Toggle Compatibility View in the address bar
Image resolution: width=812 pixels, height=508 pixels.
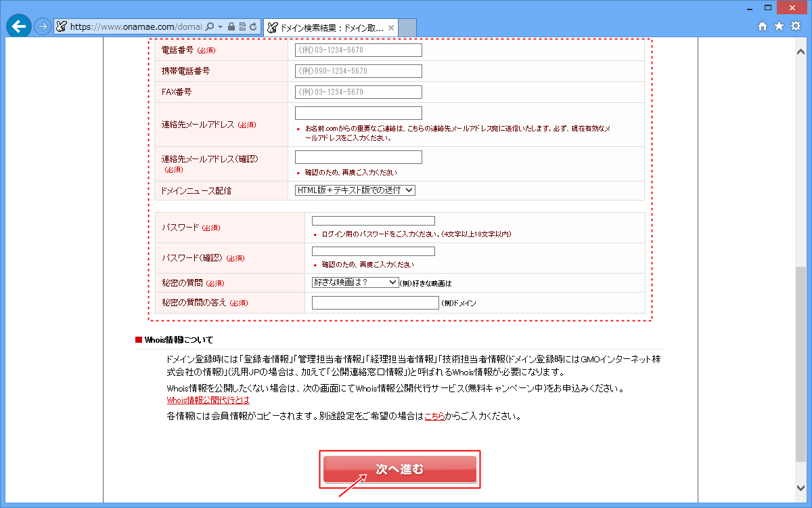pos(241,25)
